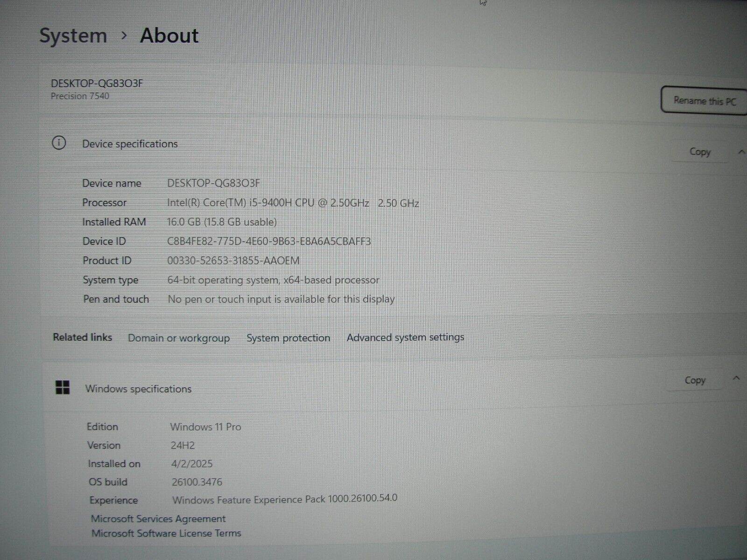The width and height of the screenshot is (747, 560).
Task: Open Domain or workgroup settings
Action: pyautogui.click(x=179, y=337)
